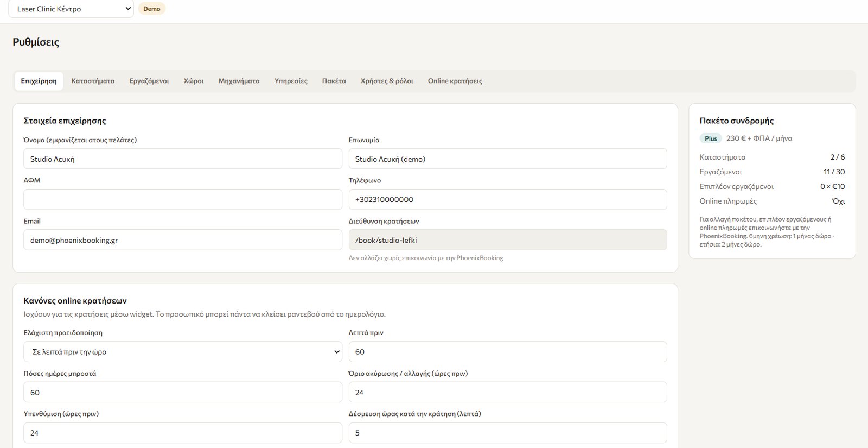Switch to the Υπηρεσίες tab
Viewport: 868px width, 448px height.
click(x=291, y=81)
